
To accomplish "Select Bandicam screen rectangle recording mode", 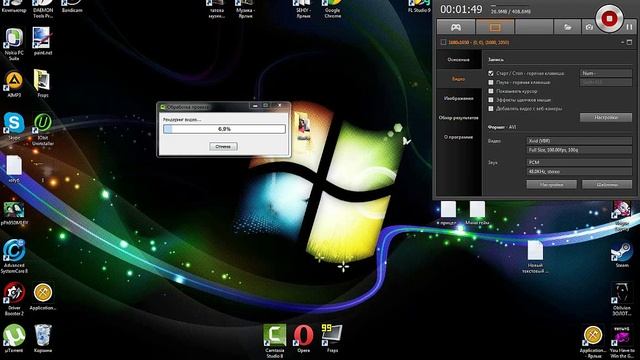I will tap(495, 27).
